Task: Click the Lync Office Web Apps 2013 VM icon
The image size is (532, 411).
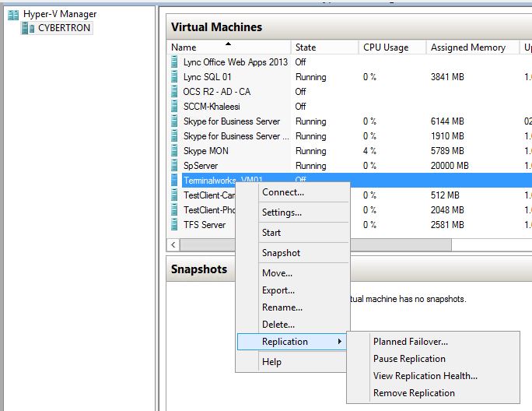Action: click(x=174, y=61)
